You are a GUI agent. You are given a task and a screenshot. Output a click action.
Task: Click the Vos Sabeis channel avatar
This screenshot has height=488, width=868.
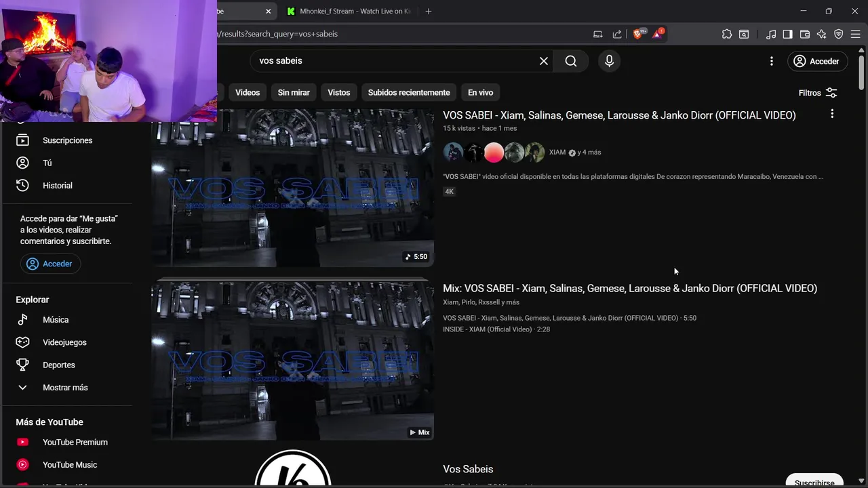point(292,469)
